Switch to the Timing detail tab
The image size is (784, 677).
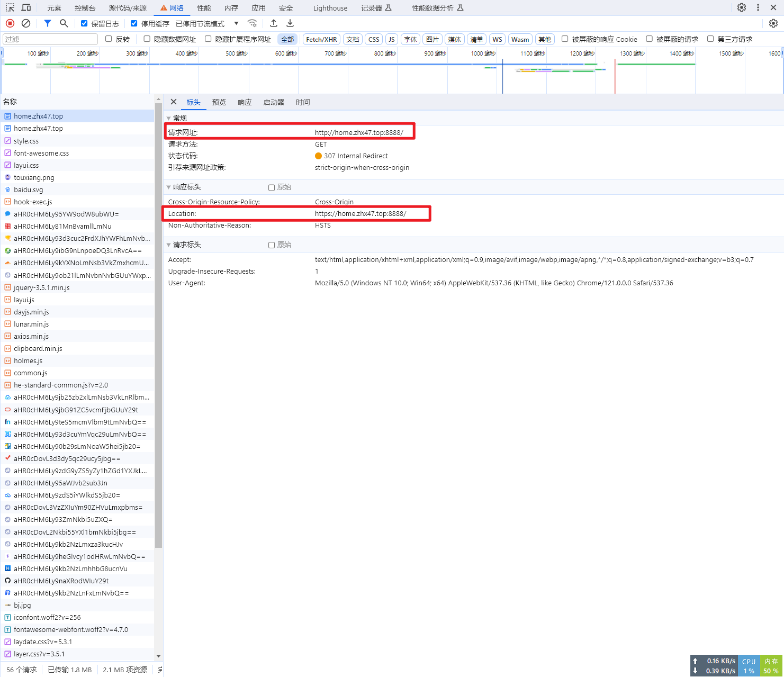tap(303, 102)
